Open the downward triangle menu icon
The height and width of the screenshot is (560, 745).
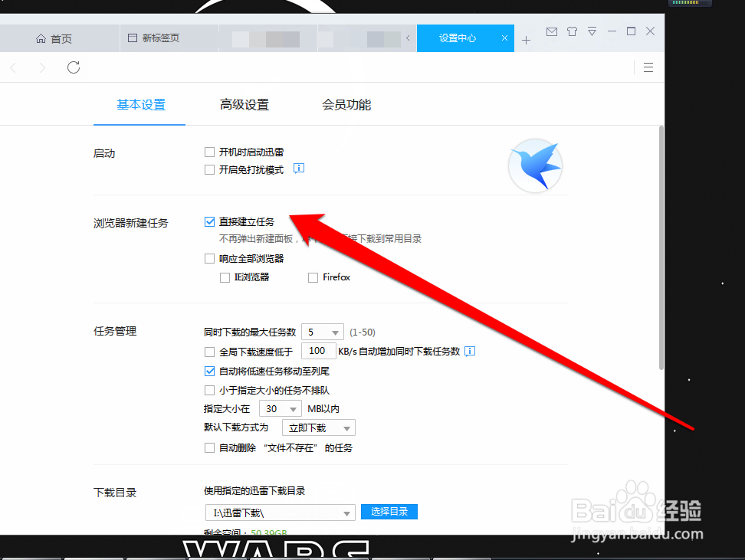coord(592,31)
